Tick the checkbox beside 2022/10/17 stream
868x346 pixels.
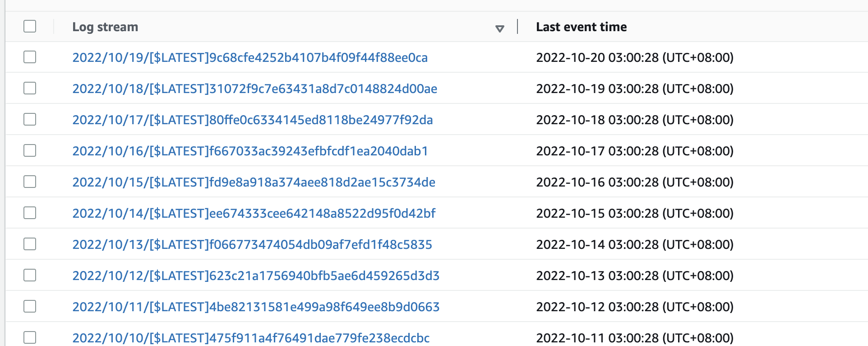(30, 119)
